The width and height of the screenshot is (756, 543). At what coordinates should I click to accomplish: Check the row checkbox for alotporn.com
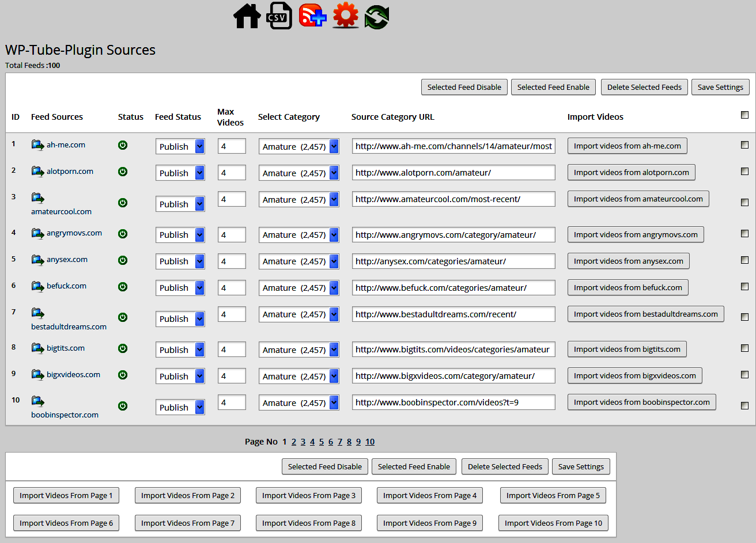coord(744,172)
